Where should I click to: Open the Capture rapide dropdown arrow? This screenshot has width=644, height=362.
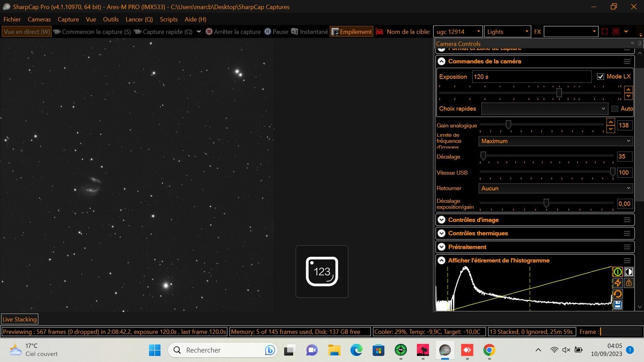(199, 32)
